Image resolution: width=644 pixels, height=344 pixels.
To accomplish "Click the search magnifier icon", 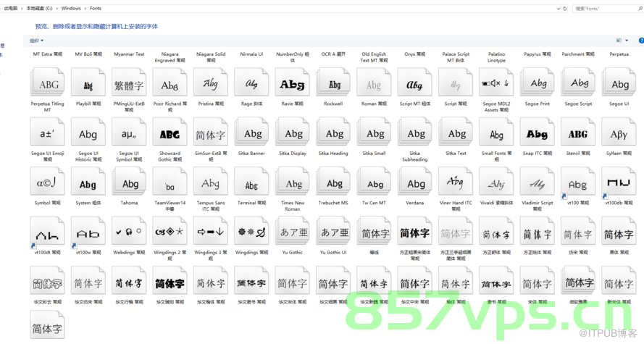I will pos(640,8).
